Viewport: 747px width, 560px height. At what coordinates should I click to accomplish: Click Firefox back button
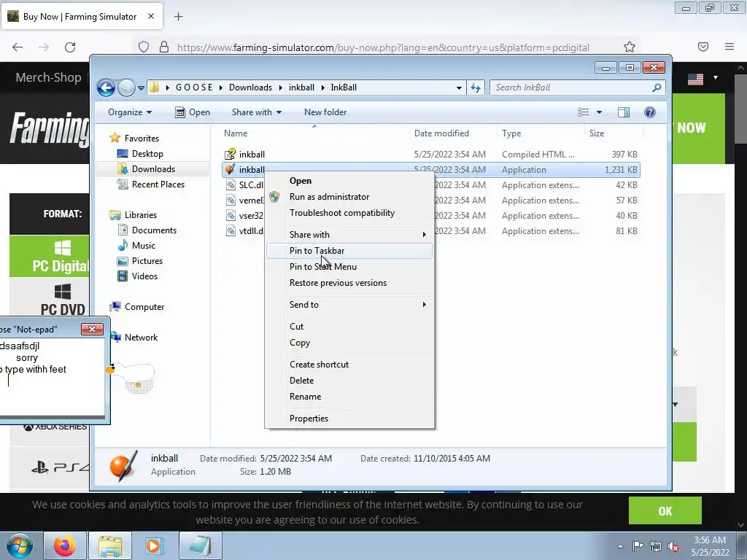pyautogui.click(x=18, y=47)
